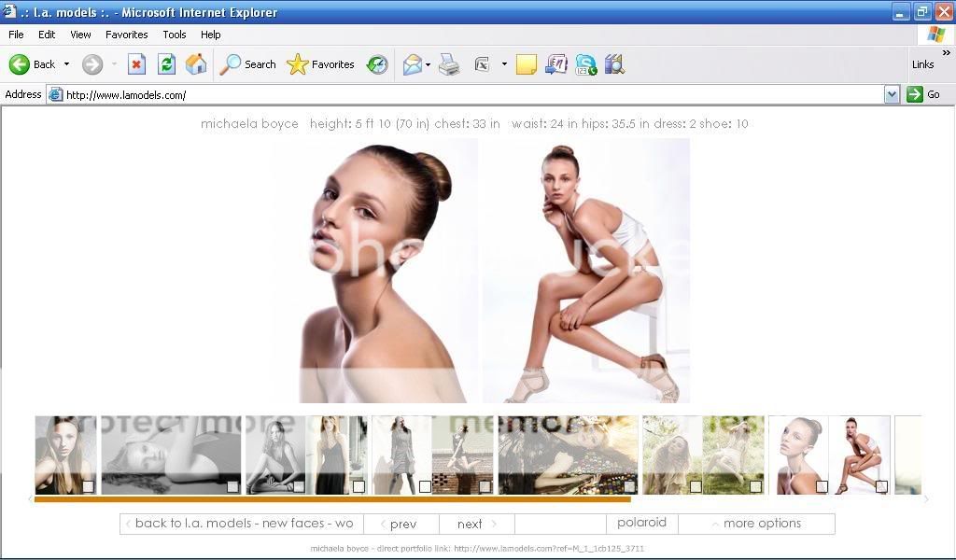Expand the Back button history dropdown arrow

pos(66,64)
